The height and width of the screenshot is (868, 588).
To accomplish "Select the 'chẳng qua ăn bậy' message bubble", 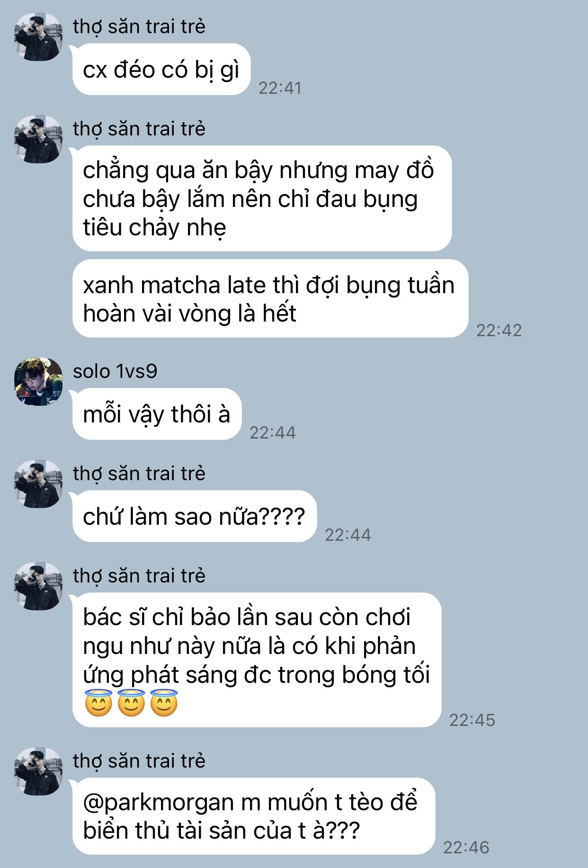I will (x=262, y=198).
